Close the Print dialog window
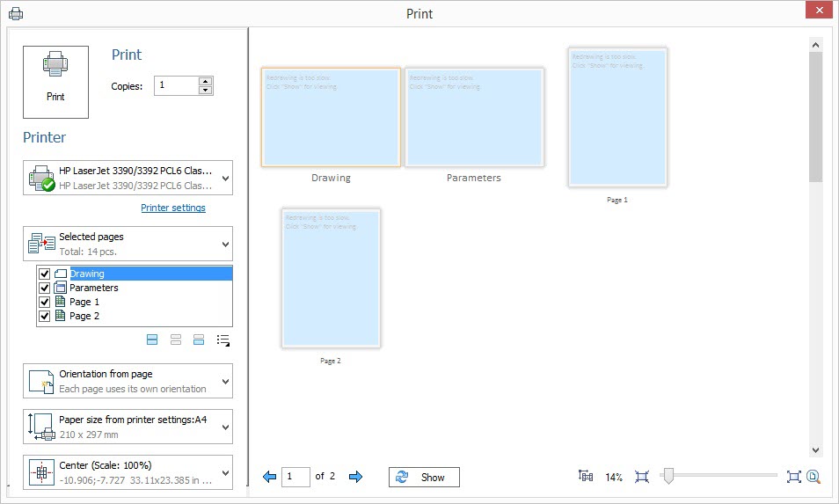 point(819,10)
